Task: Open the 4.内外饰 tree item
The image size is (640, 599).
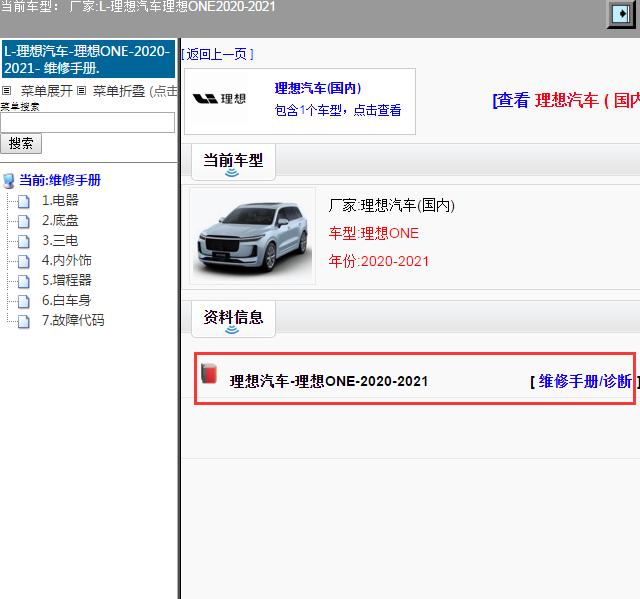Action: pos(67,260)
